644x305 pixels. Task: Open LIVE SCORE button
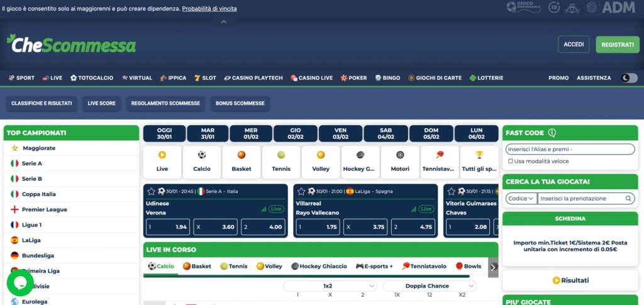[x=101, y=103]
